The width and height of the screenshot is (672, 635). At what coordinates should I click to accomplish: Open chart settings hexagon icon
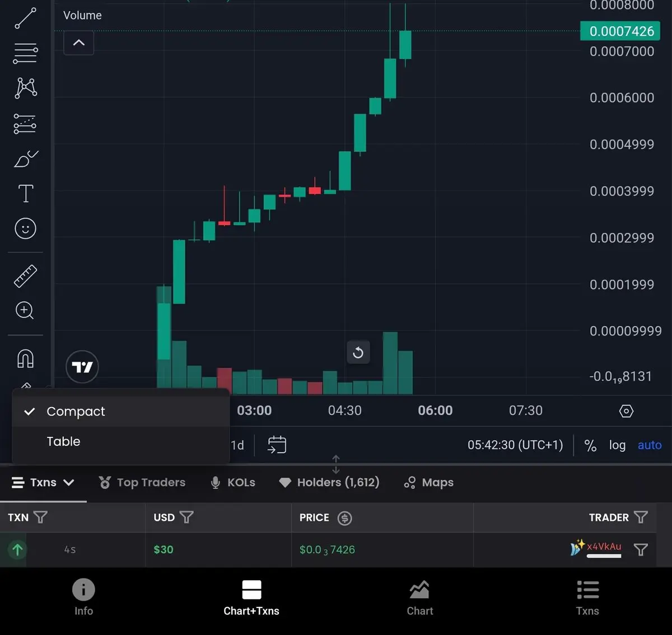[626, 411]
